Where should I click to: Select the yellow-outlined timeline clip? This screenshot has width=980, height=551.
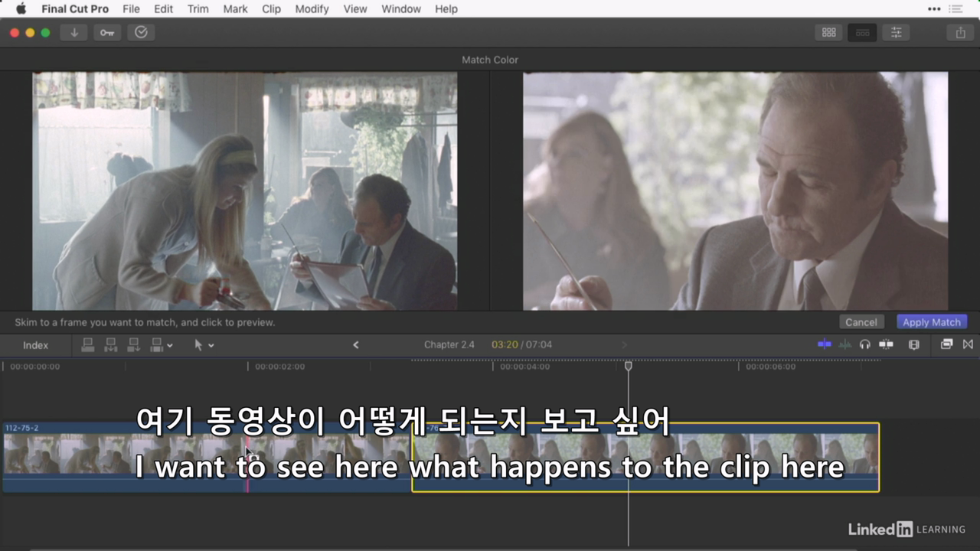(x=645, y=458)
